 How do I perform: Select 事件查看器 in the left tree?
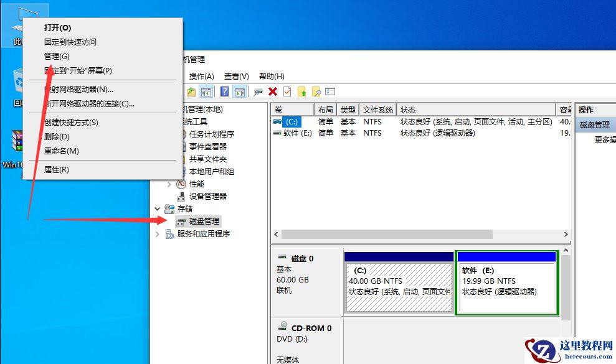point(207,146)
